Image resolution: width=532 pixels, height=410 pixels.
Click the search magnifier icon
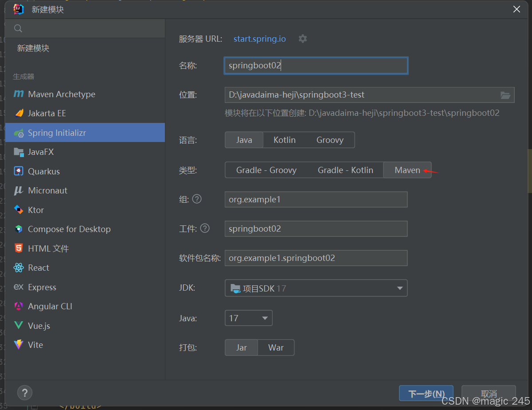pyautogui.click(x=18, y=28)
